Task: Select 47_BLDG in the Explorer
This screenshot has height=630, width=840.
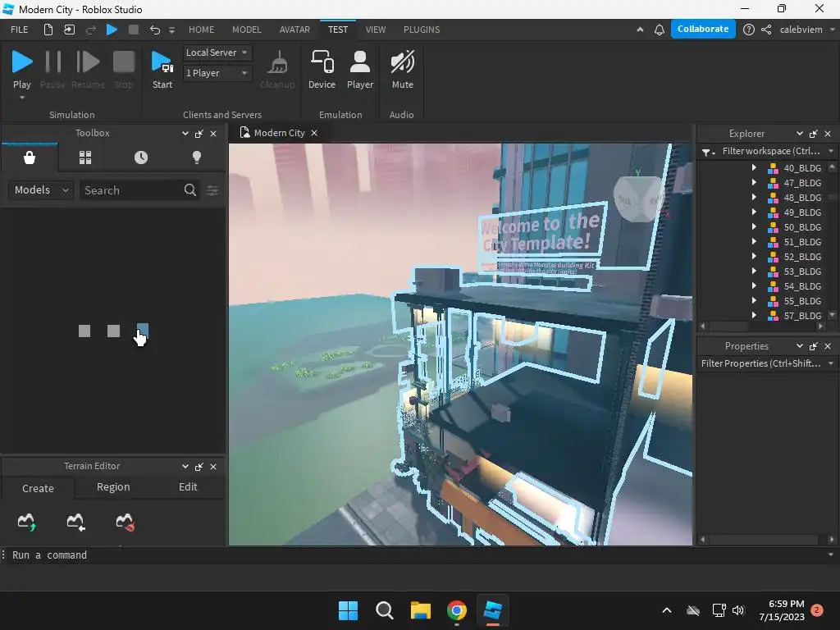Action: pos(802,183)
